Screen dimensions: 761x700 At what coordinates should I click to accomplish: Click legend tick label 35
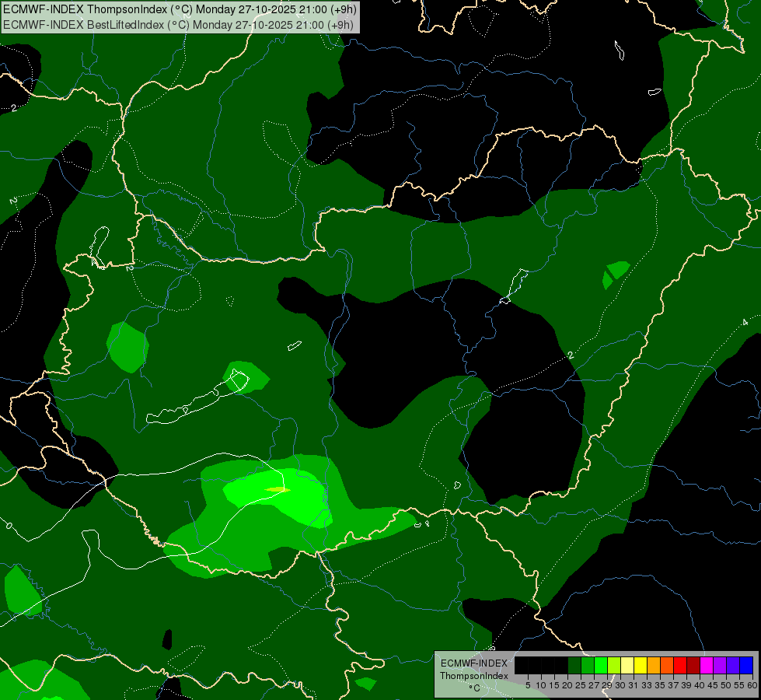[x=660, y=685]
